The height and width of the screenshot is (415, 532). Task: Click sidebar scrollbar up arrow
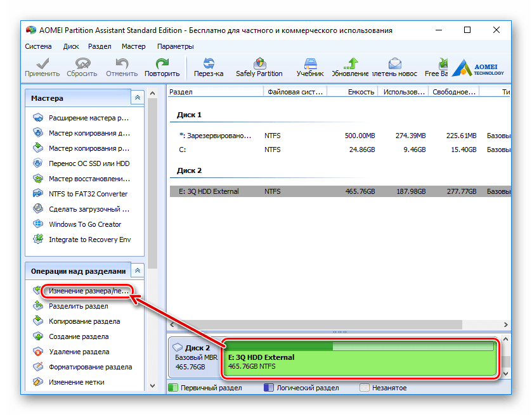[152, 93]
